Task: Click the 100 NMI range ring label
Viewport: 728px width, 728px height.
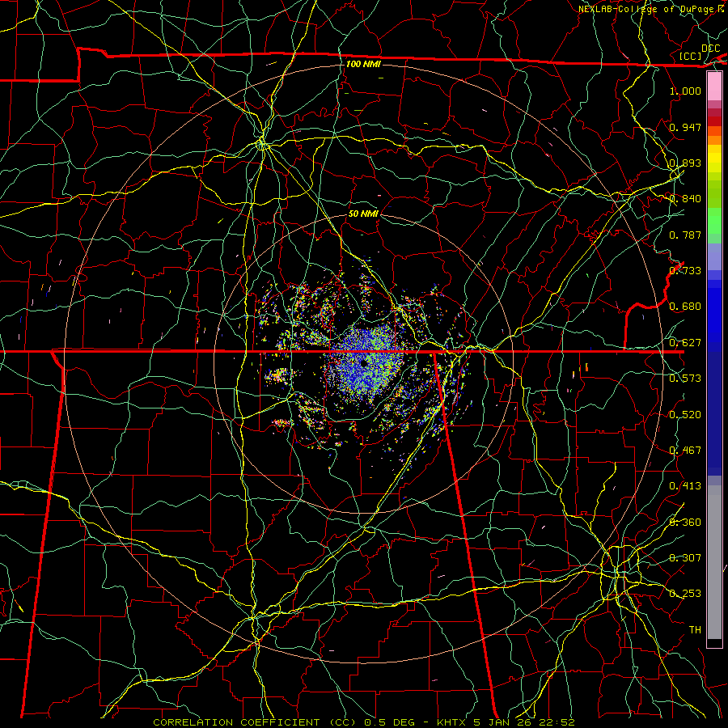Action: 363,64
